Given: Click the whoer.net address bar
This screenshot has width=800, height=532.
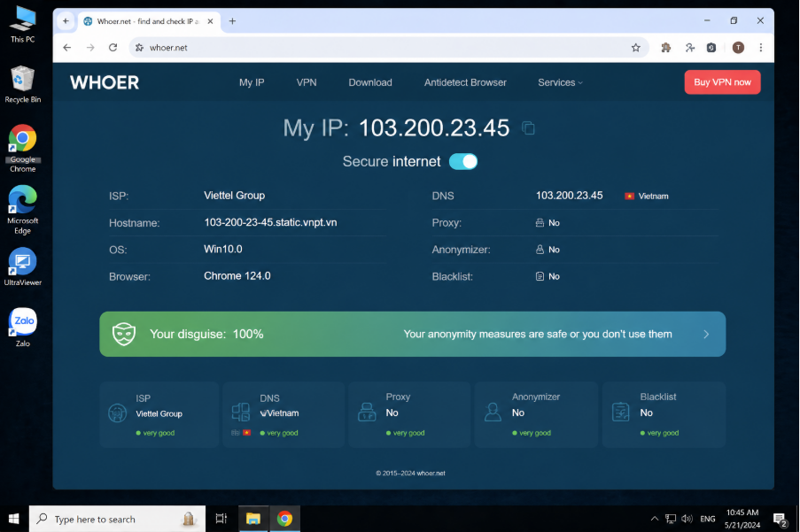Looking at the screenshot, I should click(388, 48).
